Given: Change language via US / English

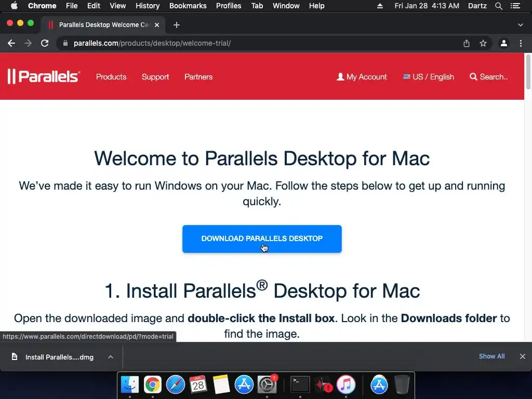Looking at the screenshot, I should click(428, 77).
